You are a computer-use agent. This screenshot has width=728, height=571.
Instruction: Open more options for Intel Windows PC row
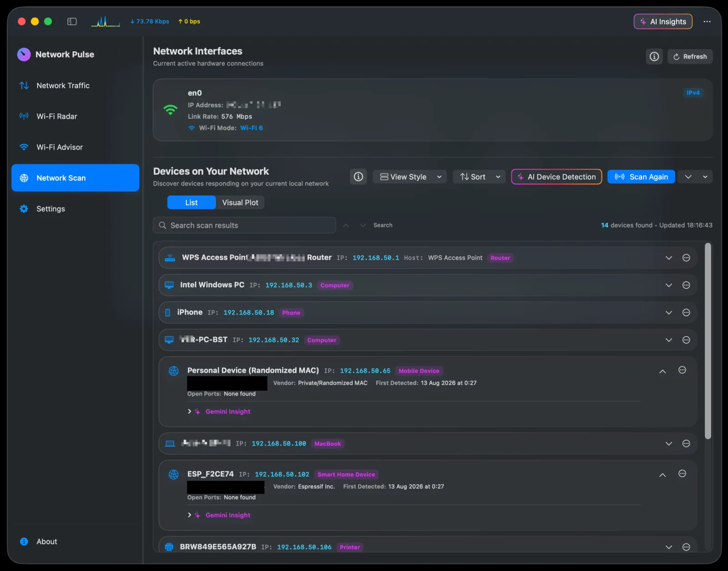point(686,285)
